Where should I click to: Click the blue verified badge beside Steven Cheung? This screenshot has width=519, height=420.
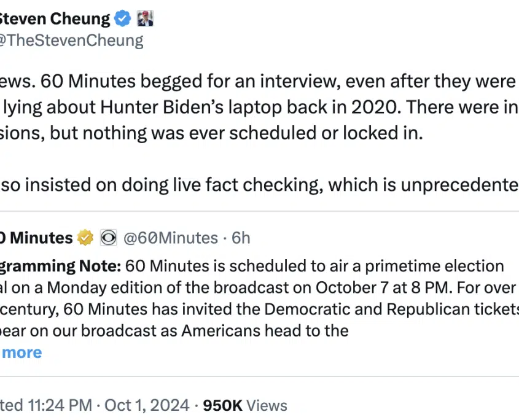pyautogui.click(x=123, y=19)
